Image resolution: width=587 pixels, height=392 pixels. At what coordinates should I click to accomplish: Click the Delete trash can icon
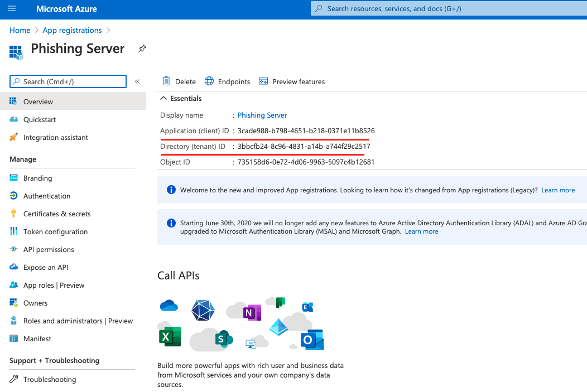point(166,81)
